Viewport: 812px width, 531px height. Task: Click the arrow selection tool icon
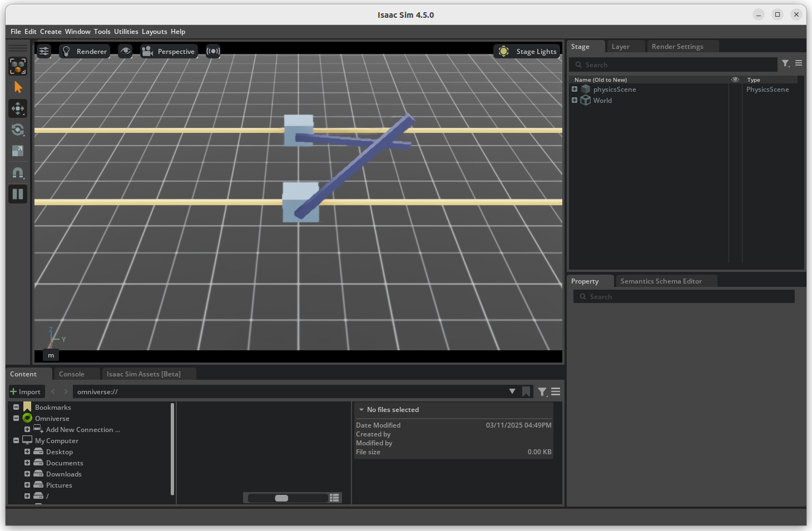pos(18,87)
